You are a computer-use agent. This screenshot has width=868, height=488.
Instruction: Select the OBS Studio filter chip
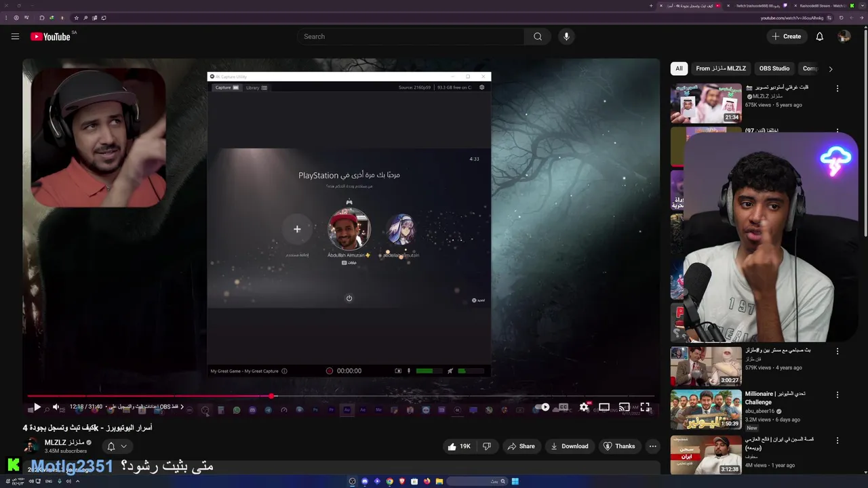click(x=774, y=68)
